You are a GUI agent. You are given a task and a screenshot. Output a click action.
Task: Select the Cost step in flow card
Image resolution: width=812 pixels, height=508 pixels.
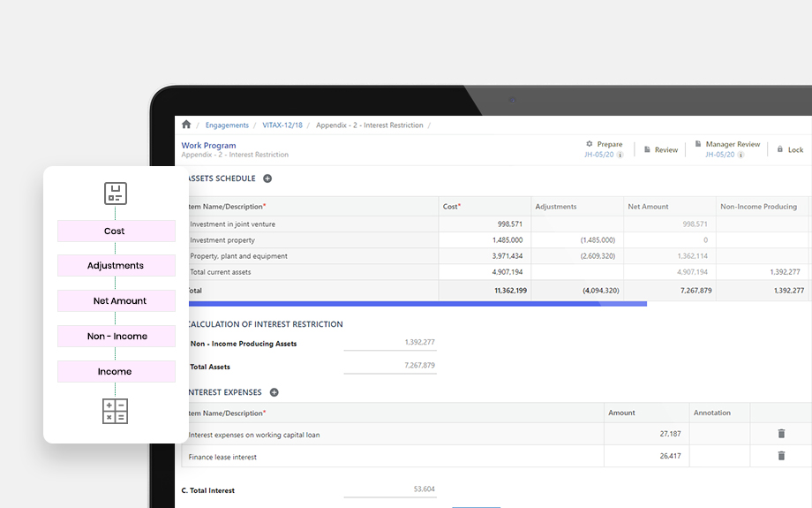[116, 231]
